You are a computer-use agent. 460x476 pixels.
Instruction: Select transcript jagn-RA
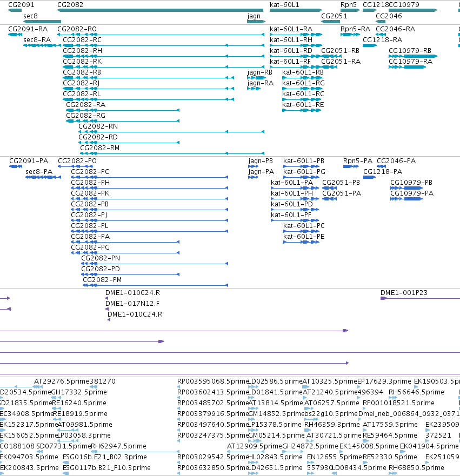(260, 83)
